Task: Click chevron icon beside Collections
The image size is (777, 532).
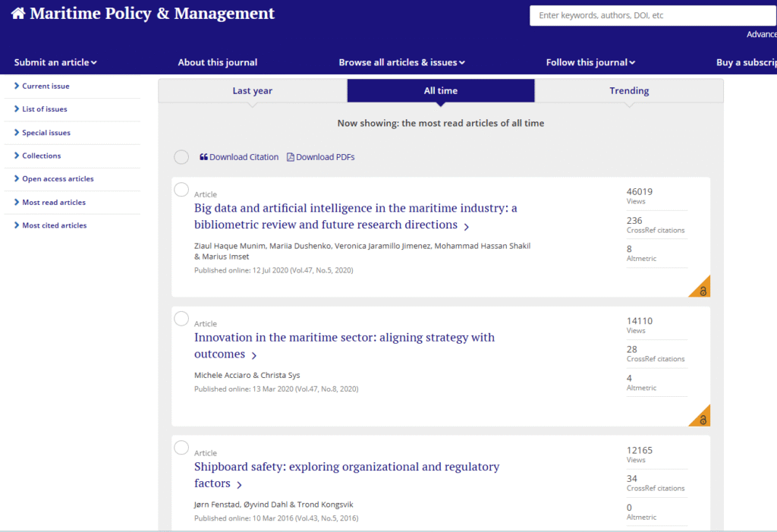Action: [17, 156]
